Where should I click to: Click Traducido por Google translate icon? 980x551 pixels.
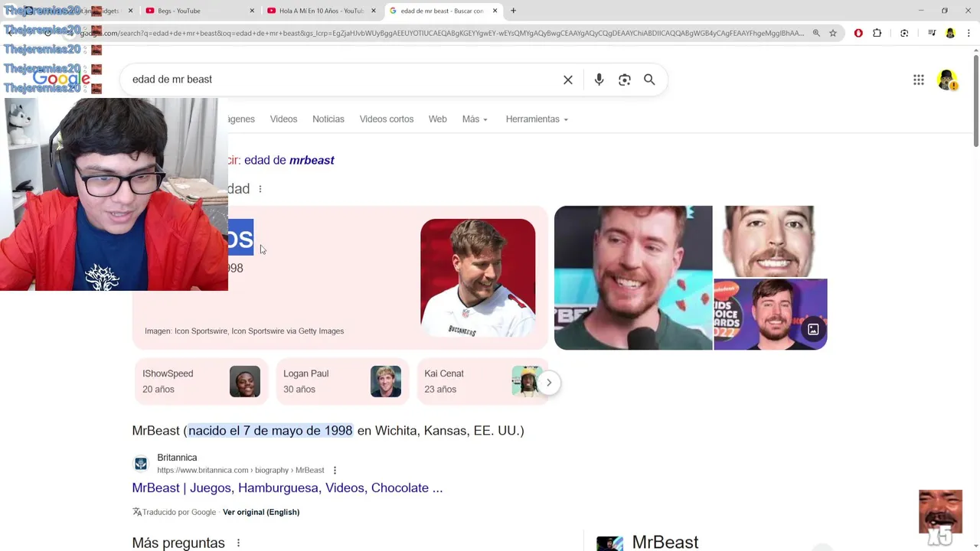tap(137, 512)
